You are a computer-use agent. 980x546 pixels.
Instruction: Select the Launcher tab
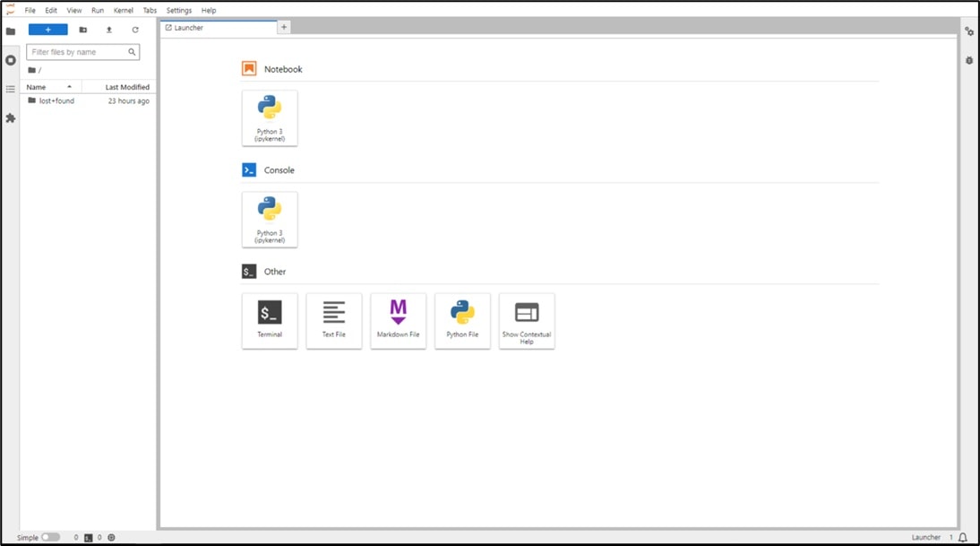pyautogui.click(x=218, y=28)
